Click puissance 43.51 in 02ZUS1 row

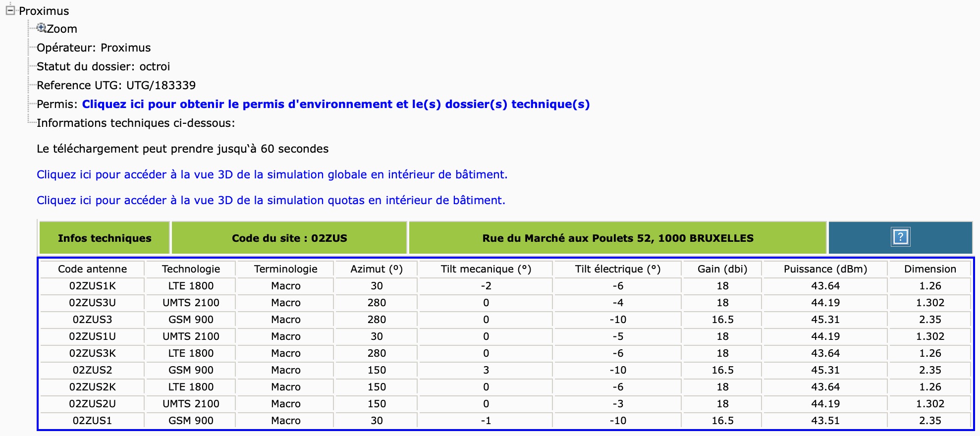825,421
